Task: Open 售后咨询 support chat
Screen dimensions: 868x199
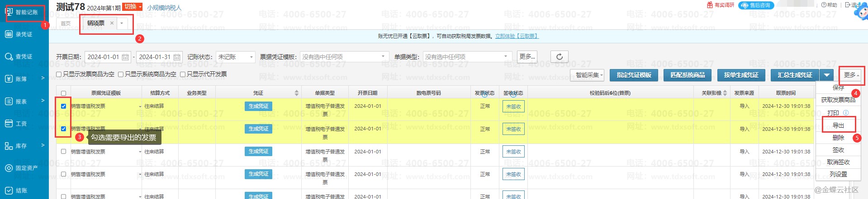Action: point(756,5)
